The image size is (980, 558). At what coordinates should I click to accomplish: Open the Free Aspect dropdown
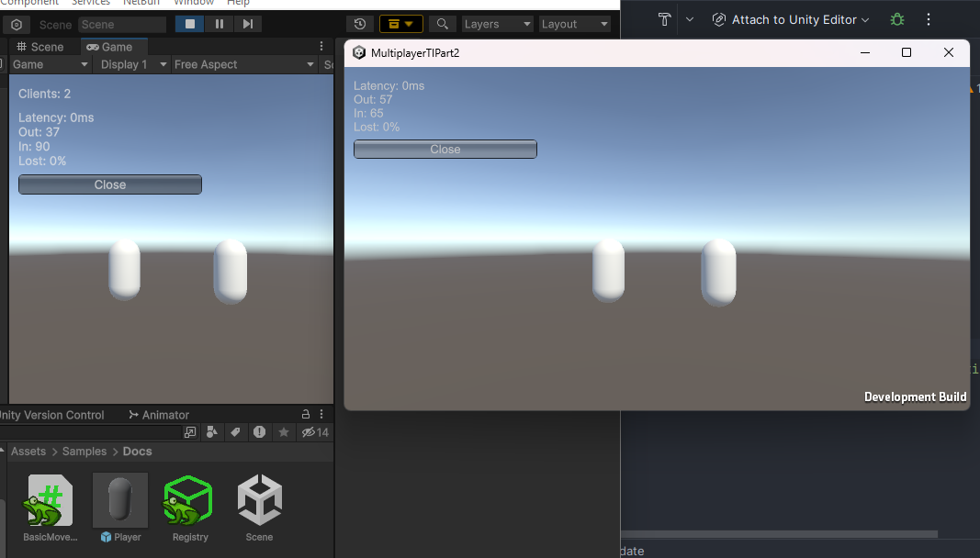tap(243, 64)
